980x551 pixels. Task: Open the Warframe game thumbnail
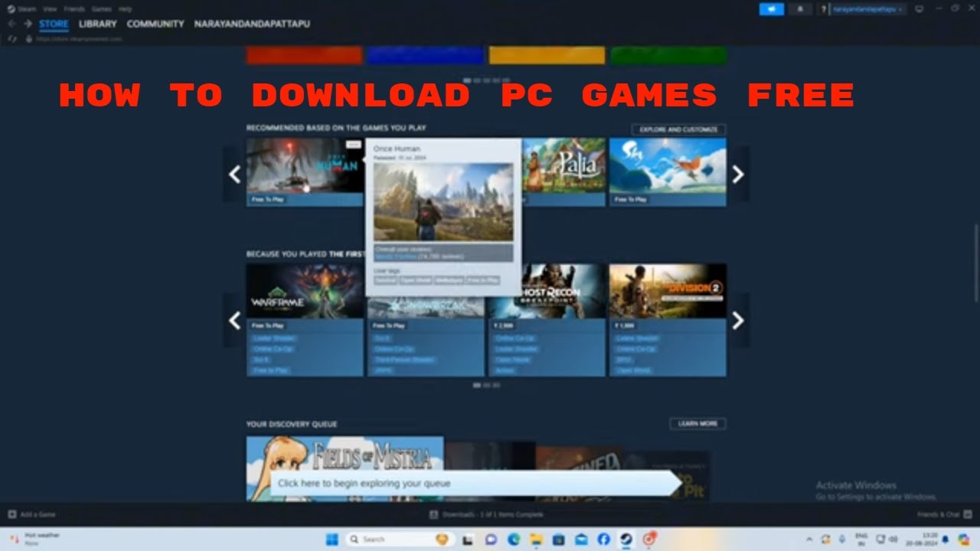tap(305, 291)
